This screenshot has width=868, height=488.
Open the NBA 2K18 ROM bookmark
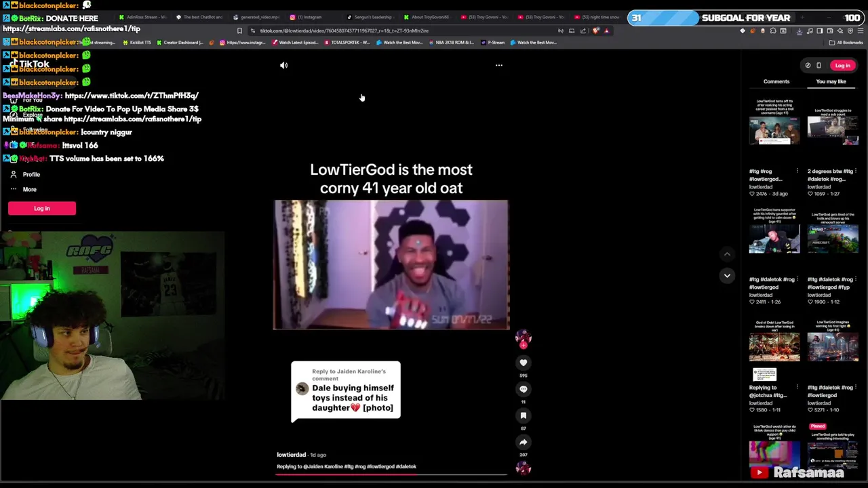[450, 43]
